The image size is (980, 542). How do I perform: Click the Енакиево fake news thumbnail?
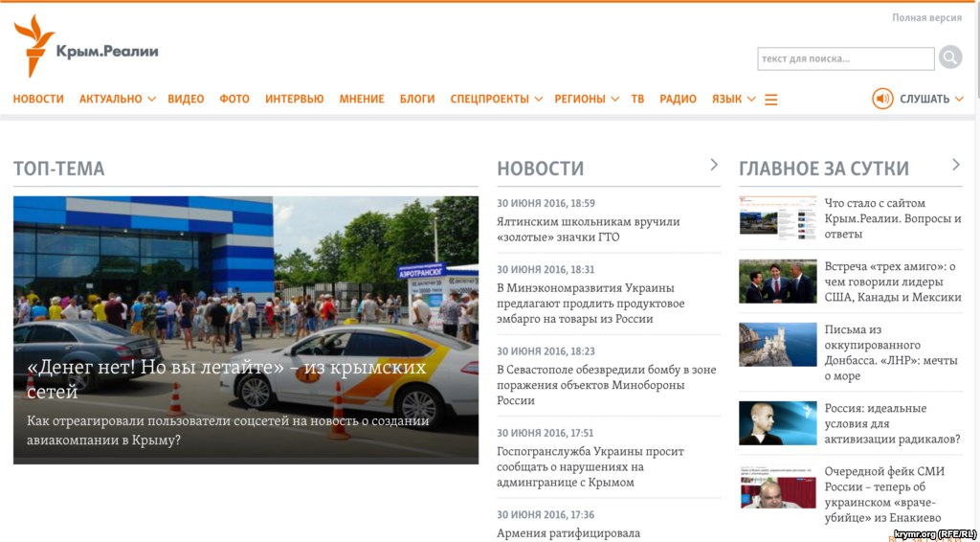[777, 486]
